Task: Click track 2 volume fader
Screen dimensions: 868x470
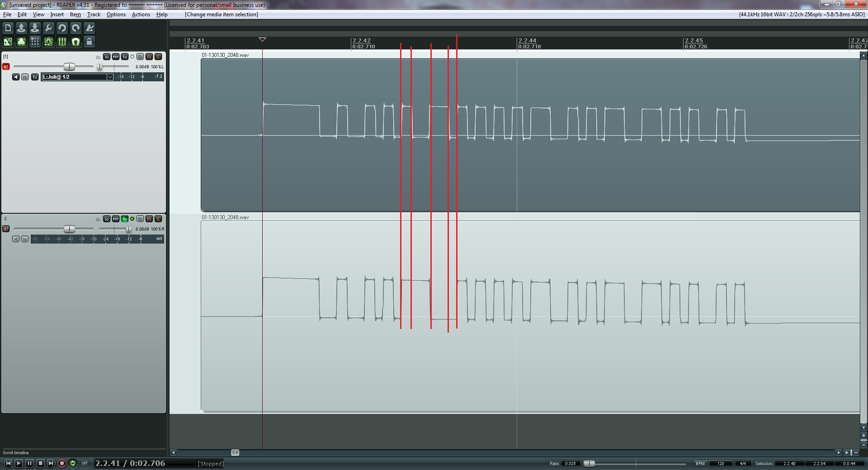Action: [69, 229]
